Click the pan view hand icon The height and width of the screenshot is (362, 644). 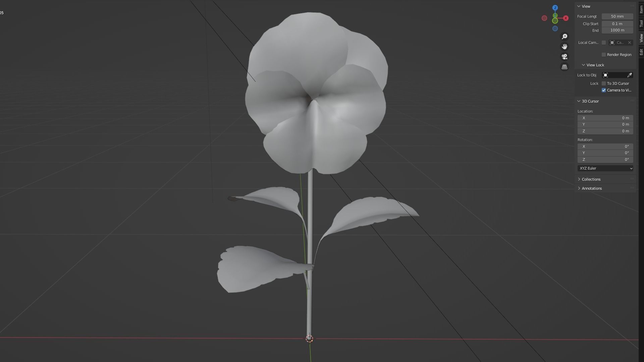(565, 47)
